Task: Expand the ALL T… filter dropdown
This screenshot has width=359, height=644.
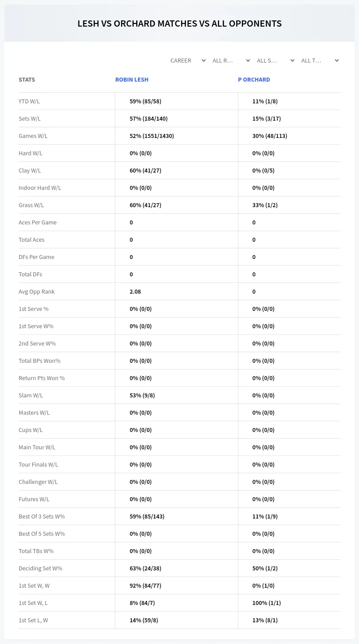Action: (320, 60)
